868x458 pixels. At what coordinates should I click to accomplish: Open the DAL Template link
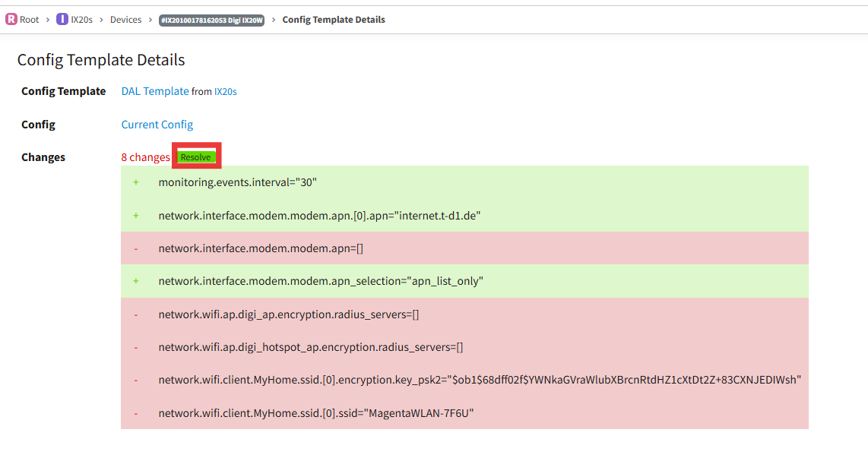155,91
